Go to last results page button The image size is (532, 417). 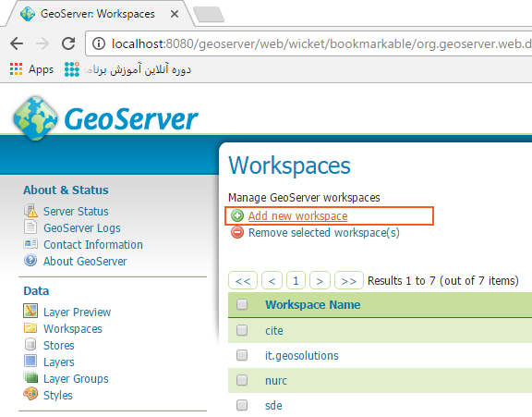coord(349,280)
